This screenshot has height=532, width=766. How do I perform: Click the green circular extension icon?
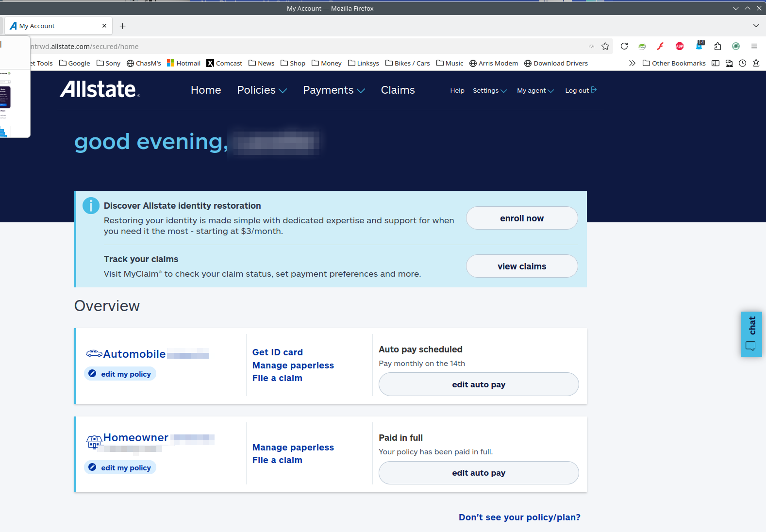(x=736, y=46)
